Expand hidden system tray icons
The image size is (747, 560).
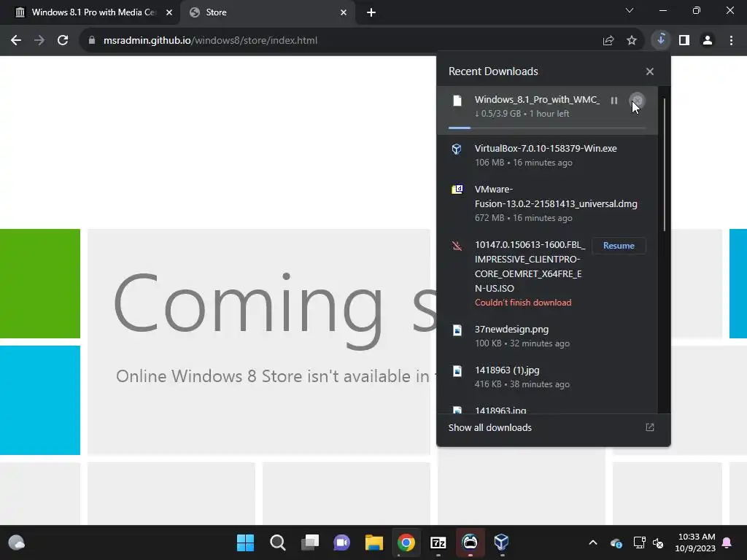[593, 542]
